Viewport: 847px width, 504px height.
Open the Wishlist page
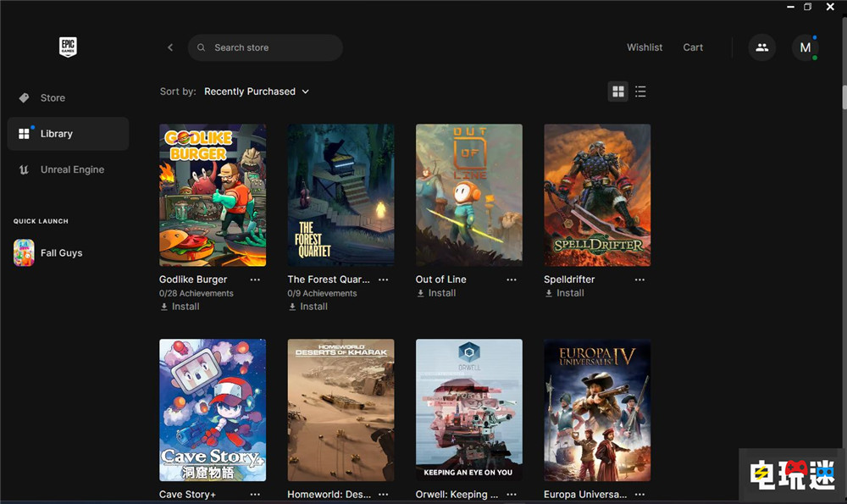tap(645, 47)
